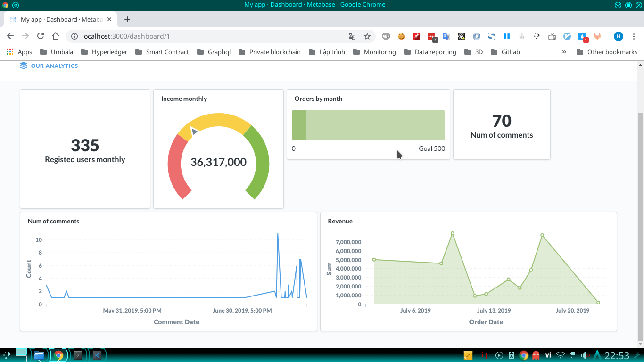Open the Lập trình bookmarks folder
The image size is (644, 362).
click(x=327, y=52)
